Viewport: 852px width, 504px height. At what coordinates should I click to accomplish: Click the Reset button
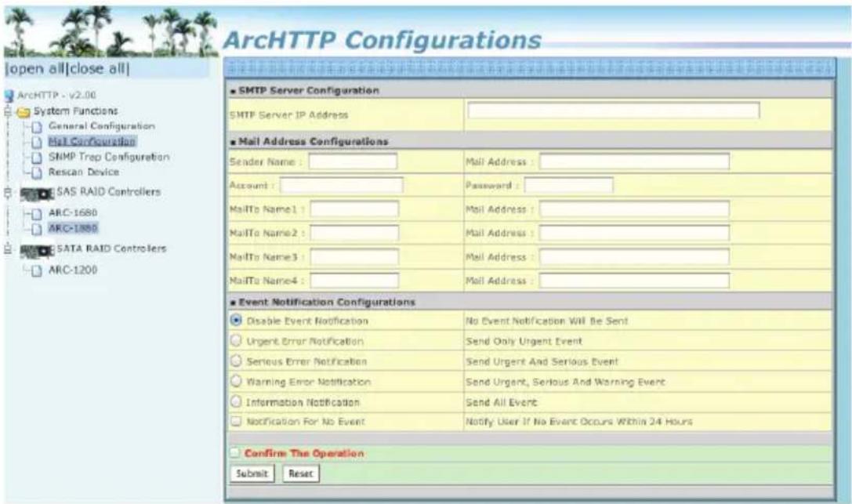coord(300,473)
